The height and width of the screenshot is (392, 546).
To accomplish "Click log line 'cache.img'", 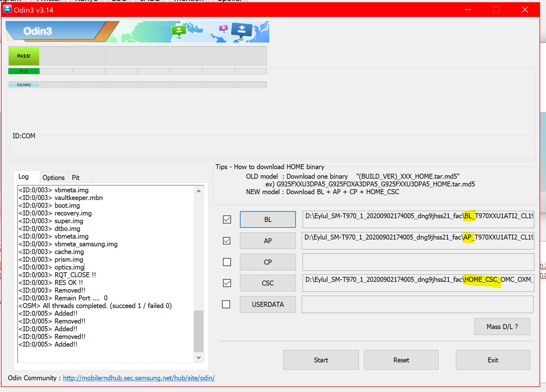I will tap(51, 252).
